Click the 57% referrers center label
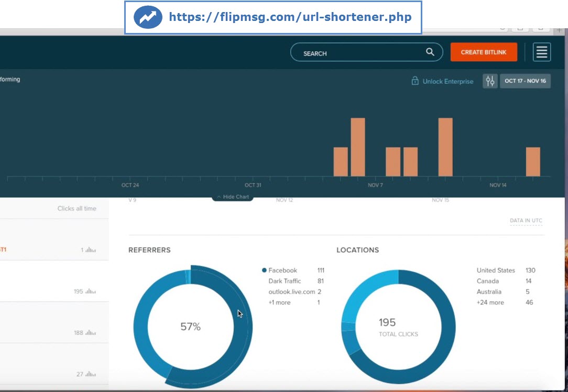Viewport: 568px width, 392px height. 191,327
